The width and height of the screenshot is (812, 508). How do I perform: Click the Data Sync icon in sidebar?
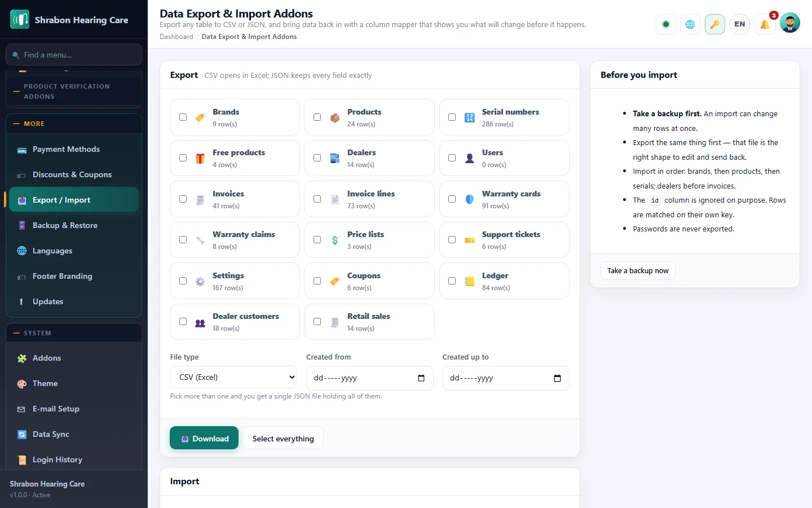(22, 435)
